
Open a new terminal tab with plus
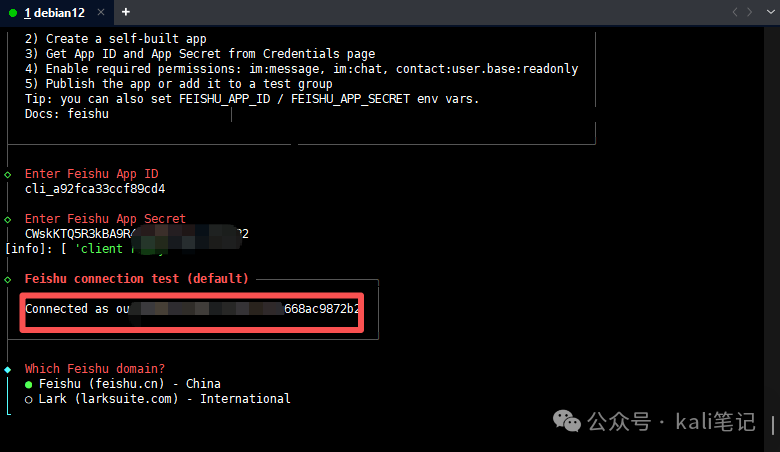[x=125, y=12]
